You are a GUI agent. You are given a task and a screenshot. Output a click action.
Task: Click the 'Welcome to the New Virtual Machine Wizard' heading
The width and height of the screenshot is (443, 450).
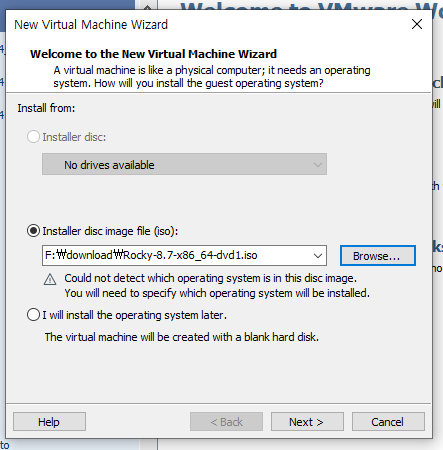(x=153, y=54)
